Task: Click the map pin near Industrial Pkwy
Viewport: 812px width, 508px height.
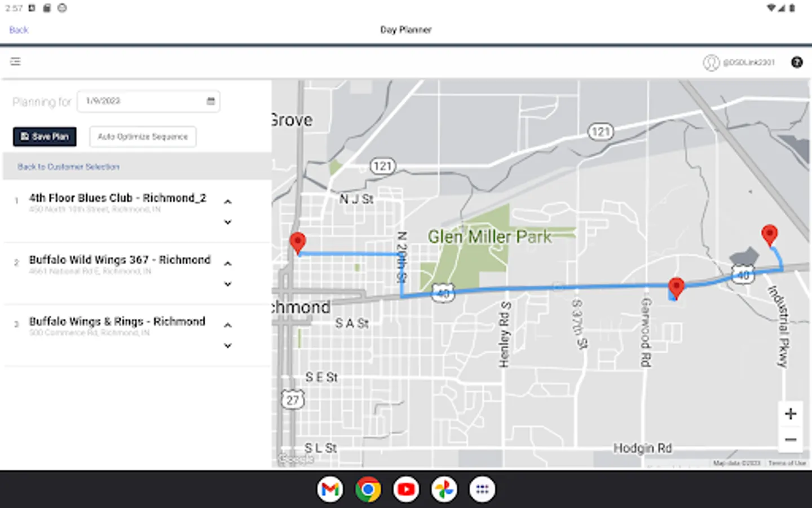Action: (769, 235)
